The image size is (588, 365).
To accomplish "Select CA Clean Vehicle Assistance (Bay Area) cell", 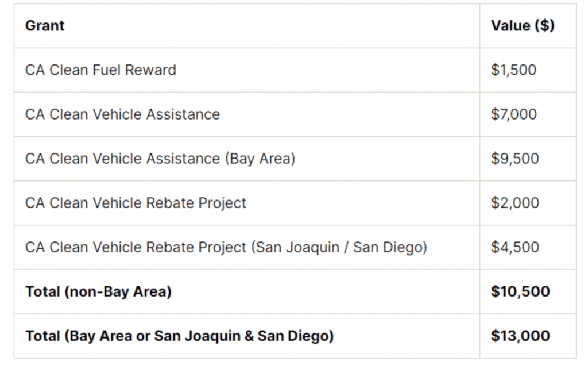I will coord(160,159).
